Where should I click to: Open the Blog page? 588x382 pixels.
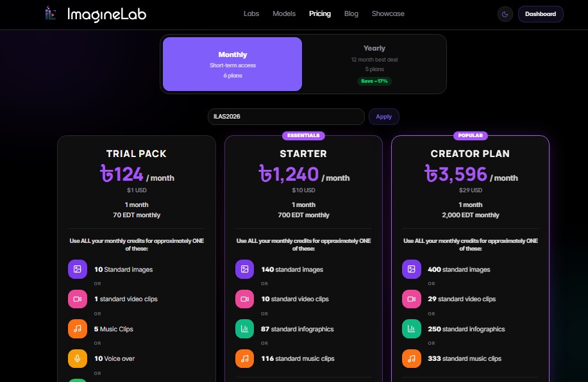click(351, 13)
